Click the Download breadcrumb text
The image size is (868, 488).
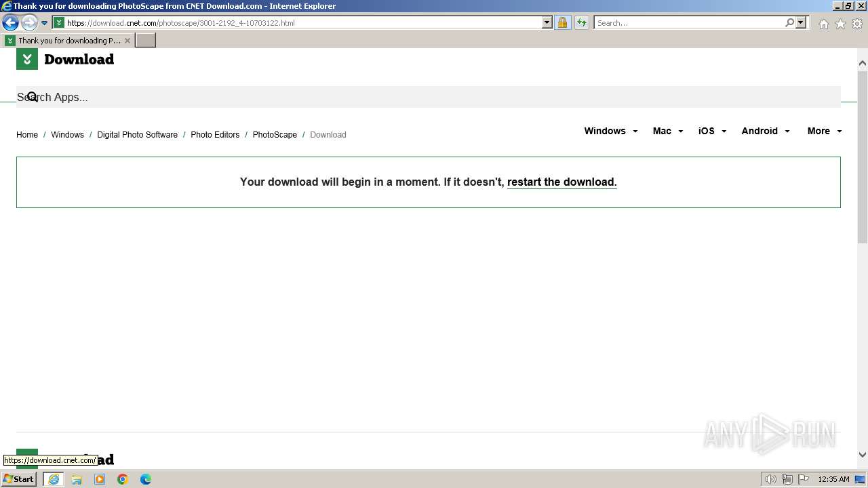pyautogui.click(x=328, y=135)
